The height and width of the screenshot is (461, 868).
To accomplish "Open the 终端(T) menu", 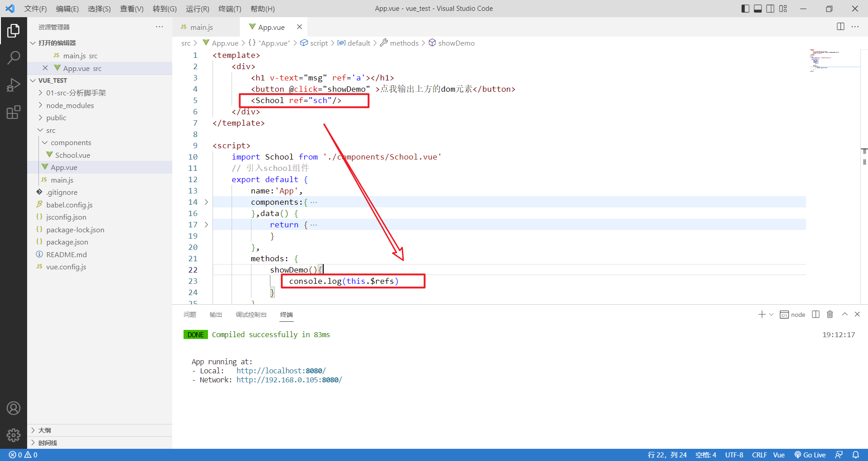I will [230, 9].
